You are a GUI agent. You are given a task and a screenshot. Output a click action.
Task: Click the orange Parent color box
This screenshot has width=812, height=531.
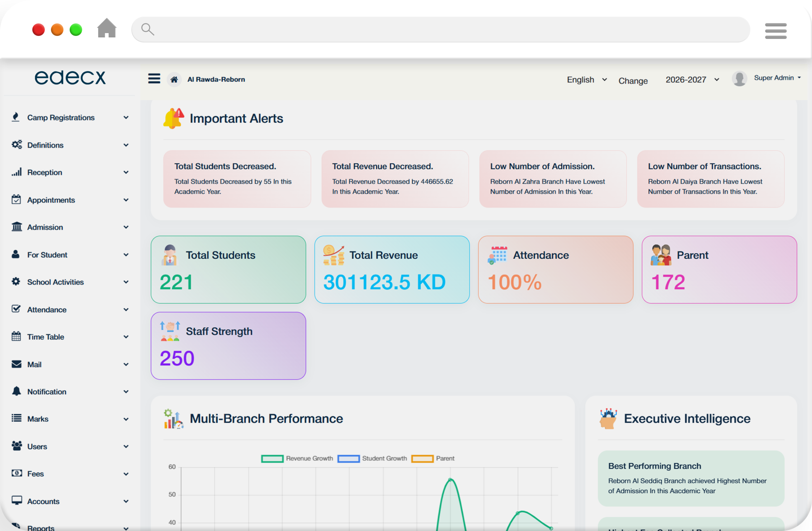pyautogui.click(x=422, y=459)
